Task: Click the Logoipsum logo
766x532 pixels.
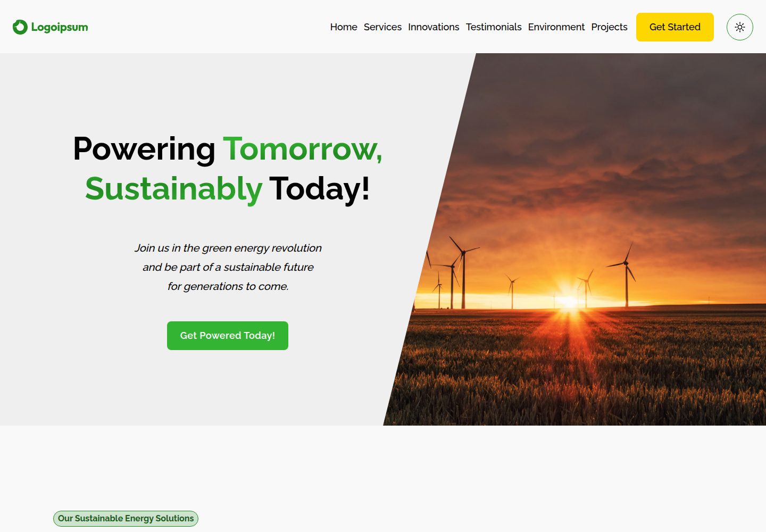Action: pos(51,27)
